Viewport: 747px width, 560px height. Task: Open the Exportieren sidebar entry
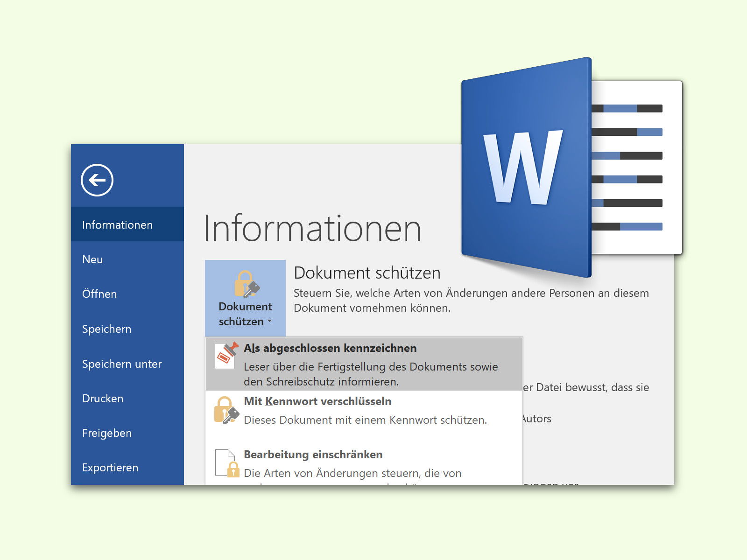(127, 468)
